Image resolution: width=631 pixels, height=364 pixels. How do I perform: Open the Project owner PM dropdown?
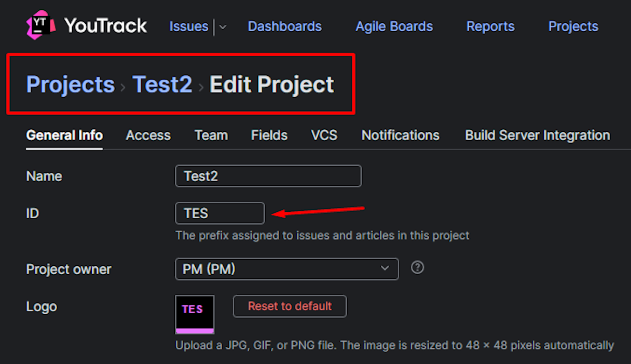pyautogui.click(x=287, y=269)
